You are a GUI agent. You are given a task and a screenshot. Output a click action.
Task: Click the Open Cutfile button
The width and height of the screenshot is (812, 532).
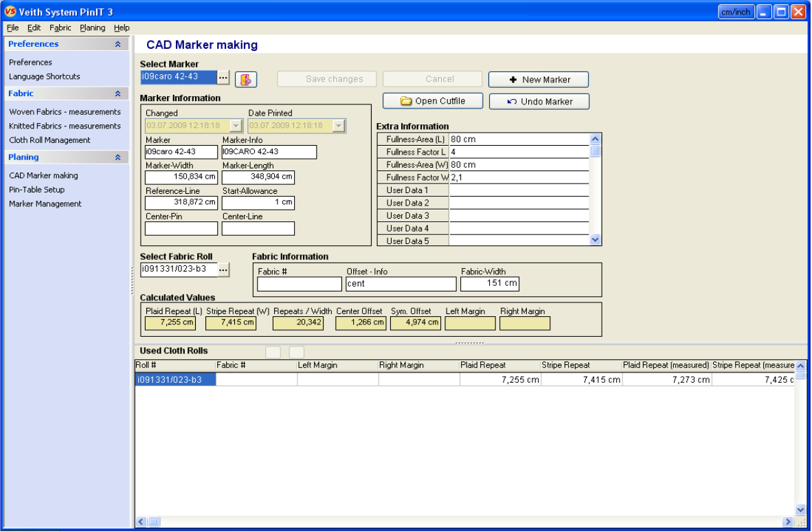click(x=433, y=101)
